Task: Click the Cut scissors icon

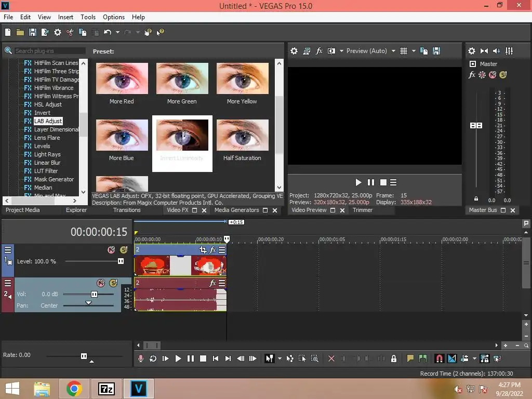Action: pyautogui.click(x=70, y=32)
